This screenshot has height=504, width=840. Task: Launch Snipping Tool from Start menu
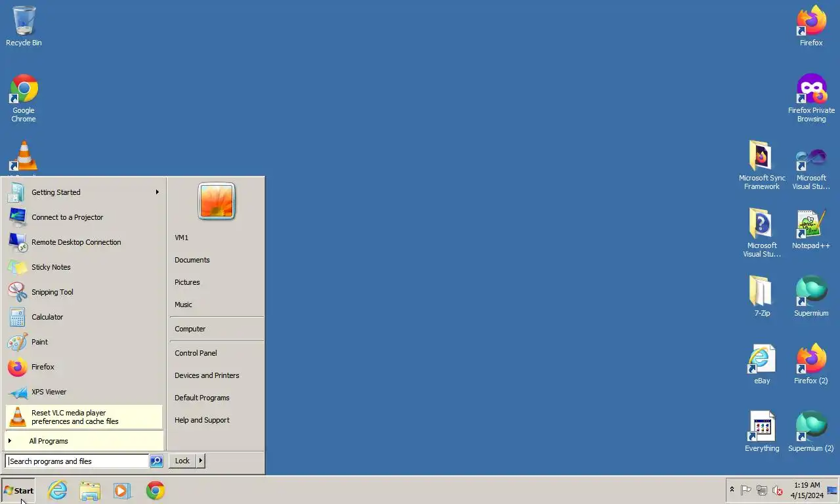pos(84,292)
